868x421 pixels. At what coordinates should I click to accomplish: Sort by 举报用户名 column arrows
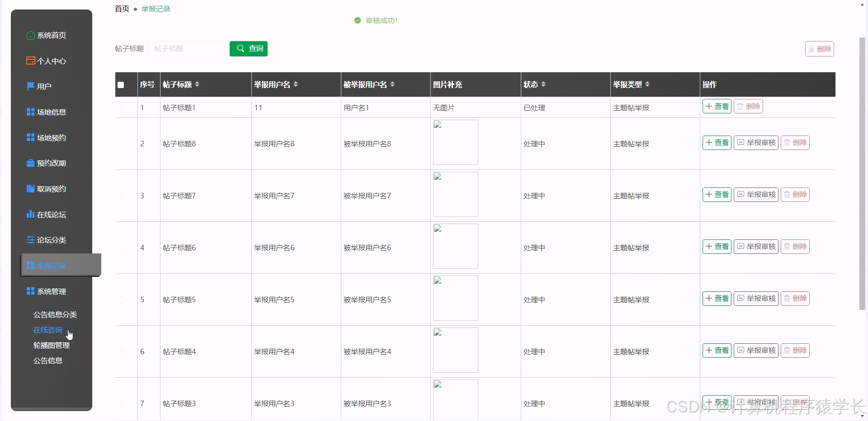296,84
